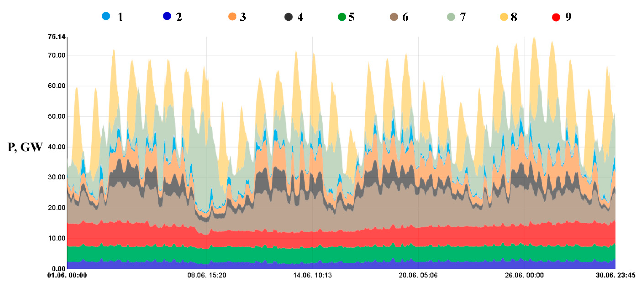Click the x-axis label 20.06. 05:06

click(418, 275)
